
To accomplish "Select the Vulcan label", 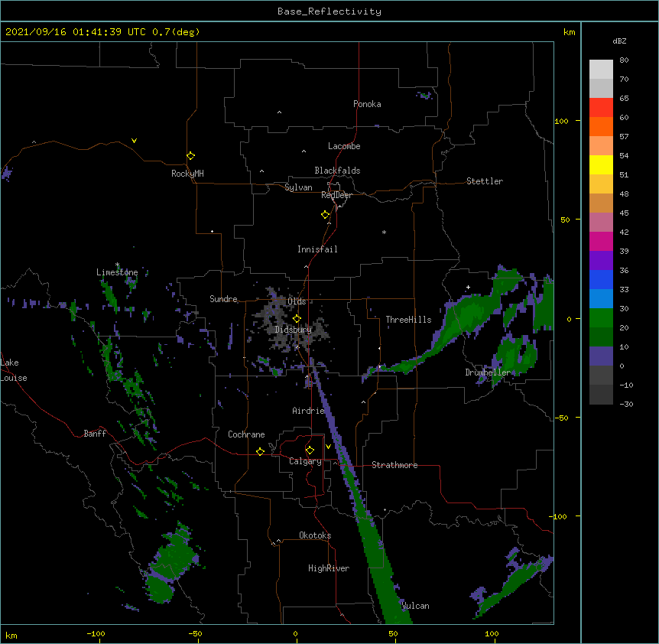I will click(x=415, y=606).
